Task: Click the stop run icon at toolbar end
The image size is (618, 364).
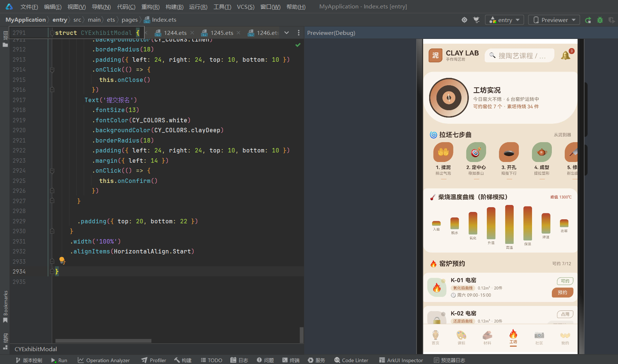Action: (x=611, y=20)
